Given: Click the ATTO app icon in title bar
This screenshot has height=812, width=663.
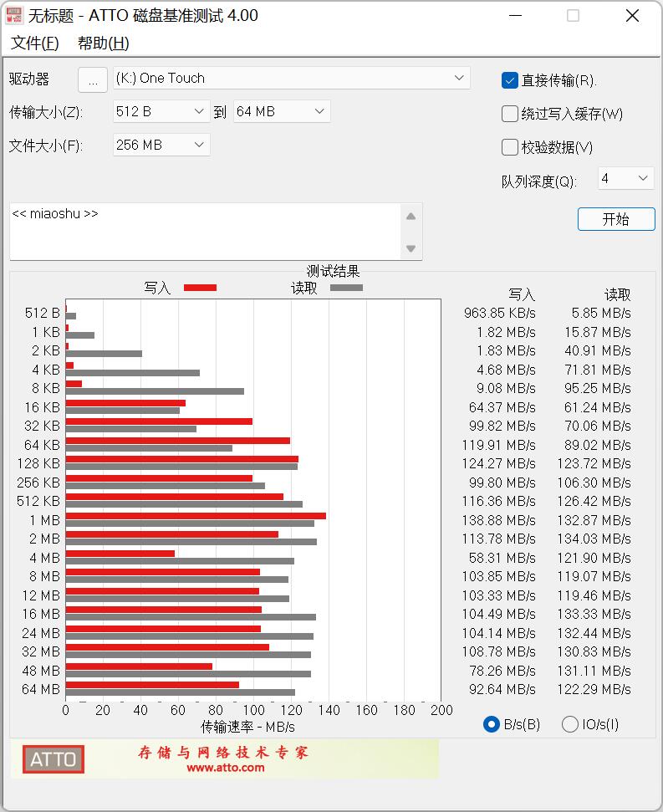Looking at the screenshot, I should coord(14,16).
